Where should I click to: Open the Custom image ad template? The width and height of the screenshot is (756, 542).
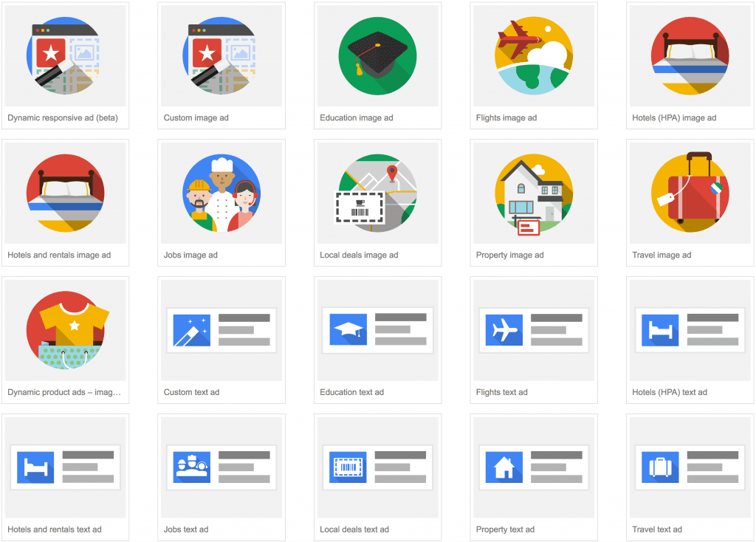click(x=221, y=55)
